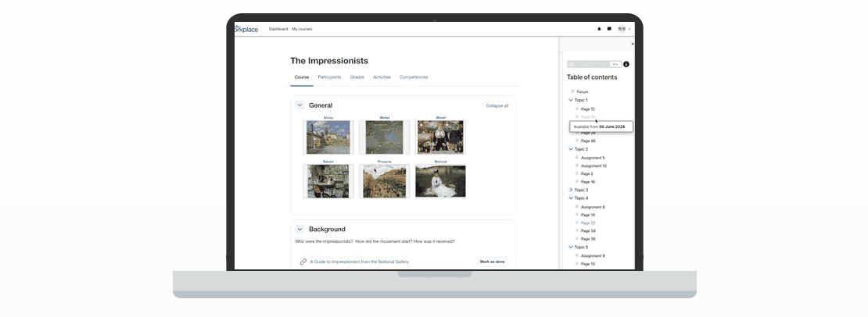Click the user avatar in header
The image size is (868, 317).
(x=622, y=29)
